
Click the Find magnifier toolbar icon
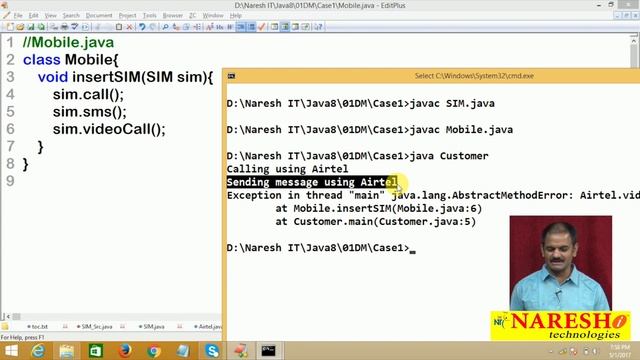click(165, 27)
